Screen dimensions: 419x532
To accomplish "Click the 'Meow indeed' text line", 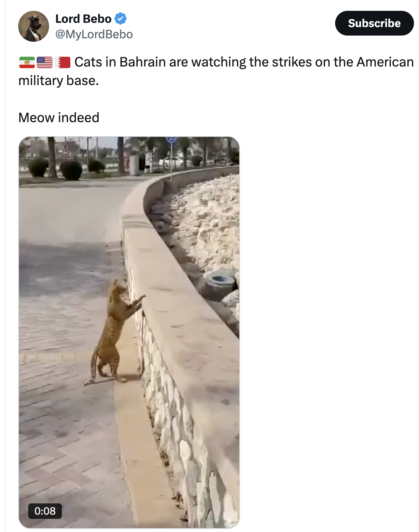I will [59, 118].
